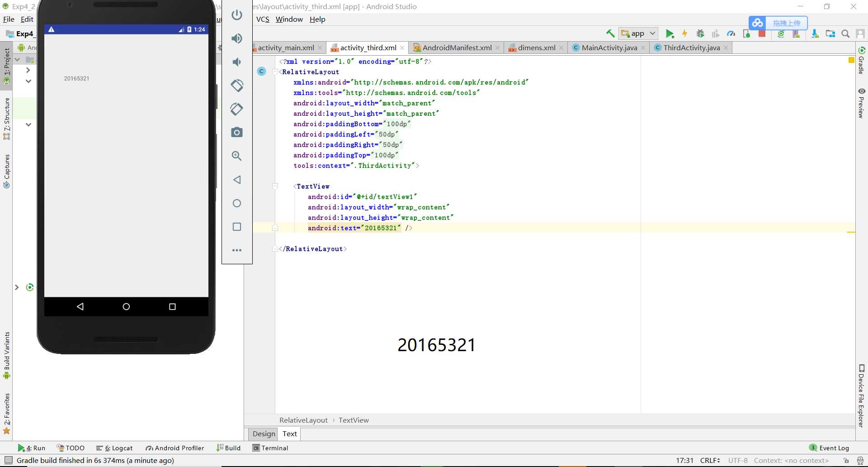Click emulator zoom magnifier icon
Viewport: 868px width, 467px height.
pos(237,156)
